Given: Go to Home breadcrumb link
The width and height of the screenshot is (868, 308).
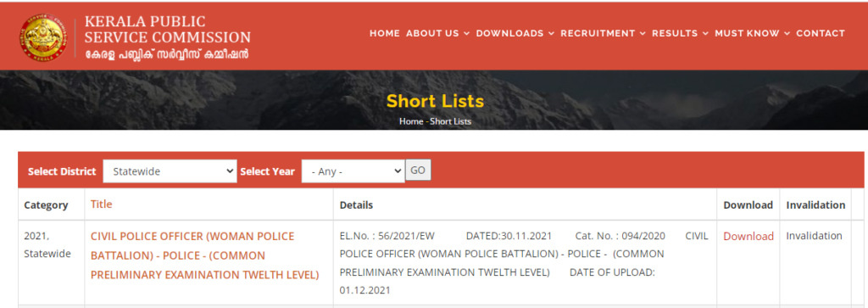Looking at the screenshot, I should 411,121.
